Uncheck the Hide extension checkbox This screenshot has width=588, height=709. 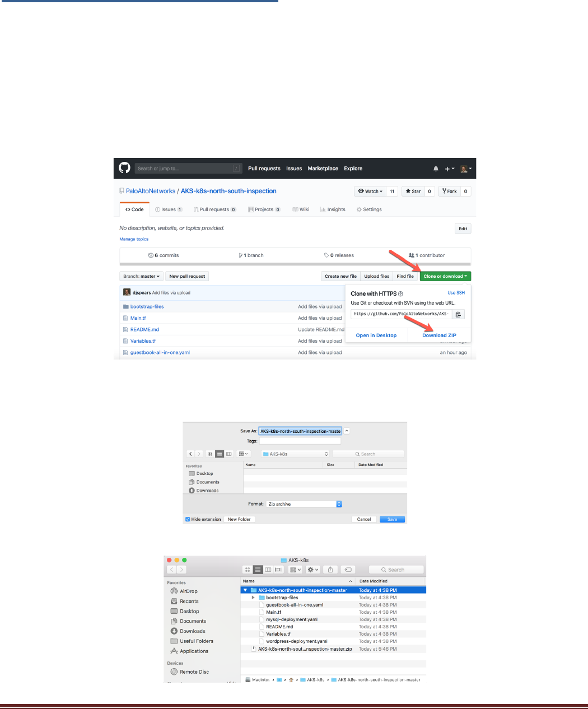pyautogui.click(x=188, y=519)
